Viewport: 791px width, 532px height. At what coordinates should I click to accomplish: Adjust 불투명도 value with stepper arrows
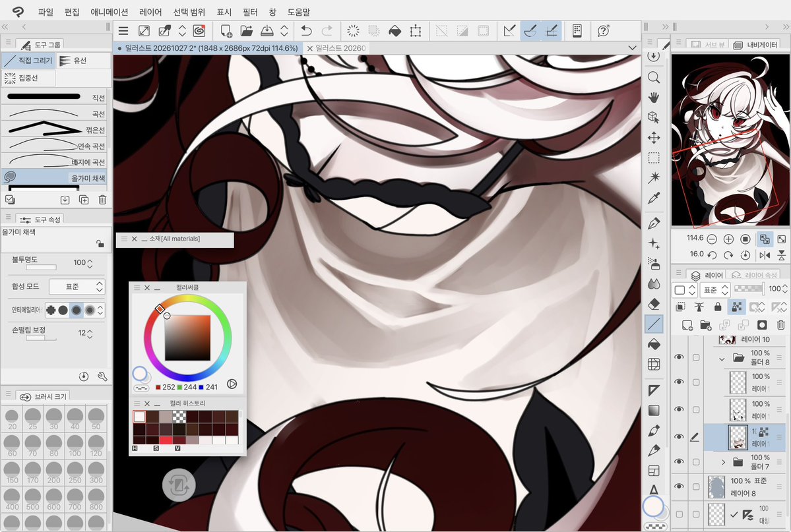(90, 263)
